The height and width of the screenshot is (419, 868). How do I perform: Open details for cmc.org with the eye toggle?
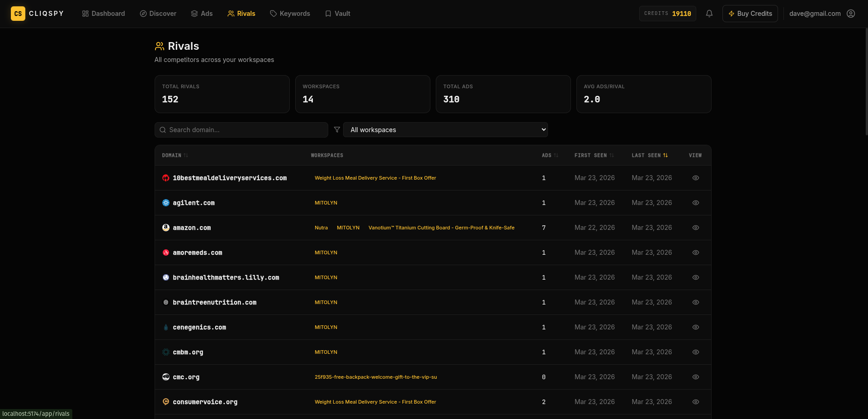695,377
